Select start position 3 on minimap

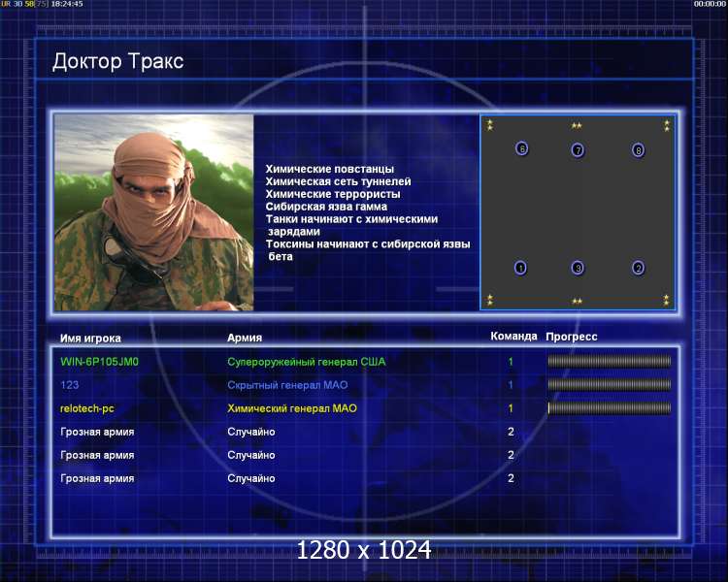(x=578, y=268)
